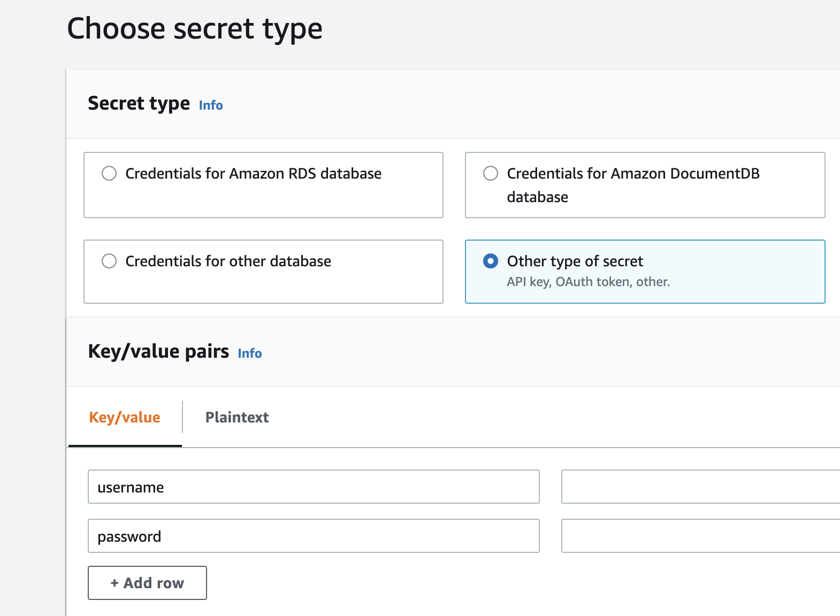
Task: Click the username key field
Action: (x=314, y=487)
